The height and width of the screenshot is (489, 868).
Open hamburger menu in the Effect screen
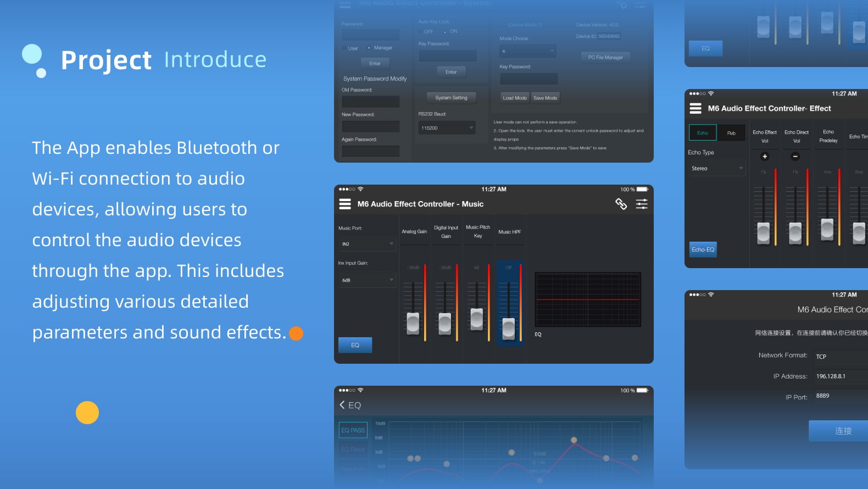pyautogui.click(x=695, y=109)
